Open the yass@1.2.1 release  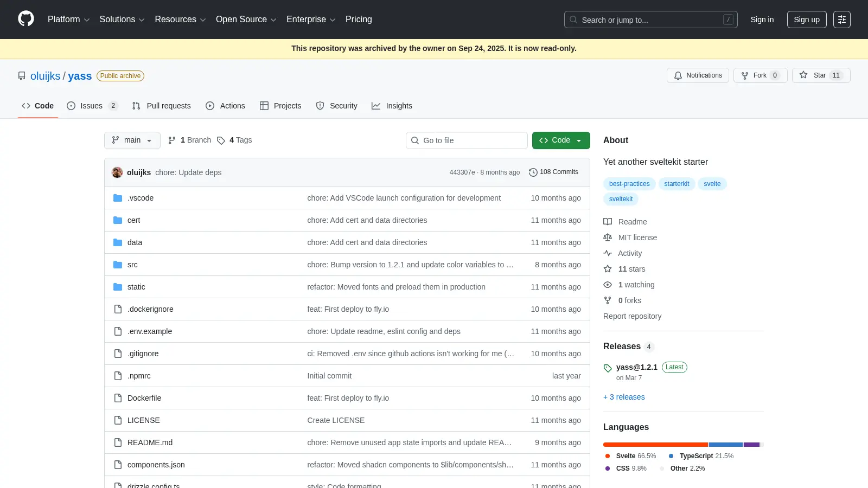coord(637,367)
